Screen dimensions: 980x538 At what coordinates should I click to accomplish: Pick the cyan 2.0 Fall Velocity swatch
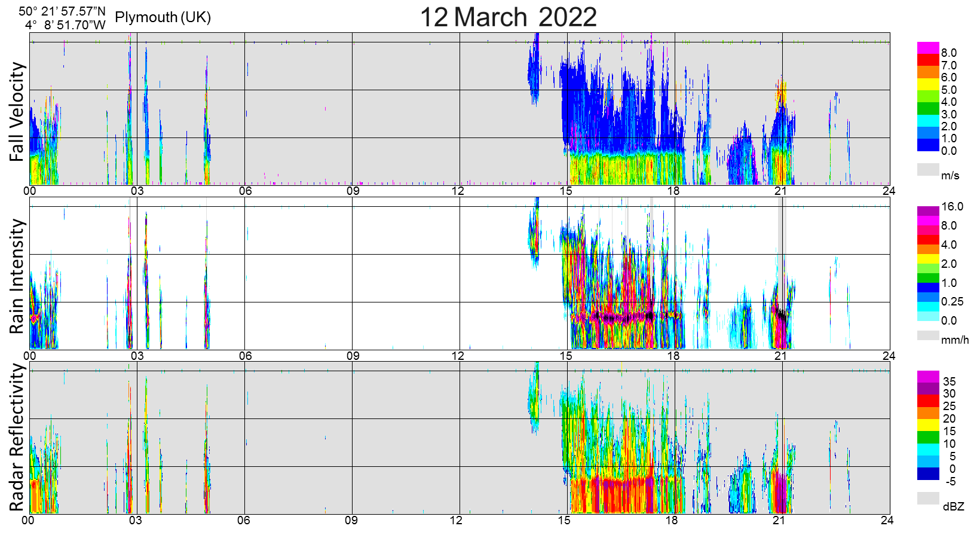(x=928, y=121)
